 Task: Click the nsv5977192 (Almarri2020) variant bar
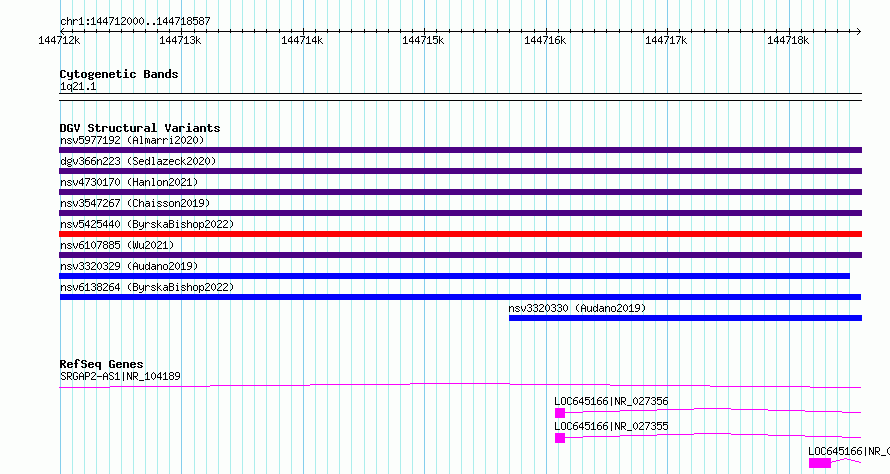point(460,150)
